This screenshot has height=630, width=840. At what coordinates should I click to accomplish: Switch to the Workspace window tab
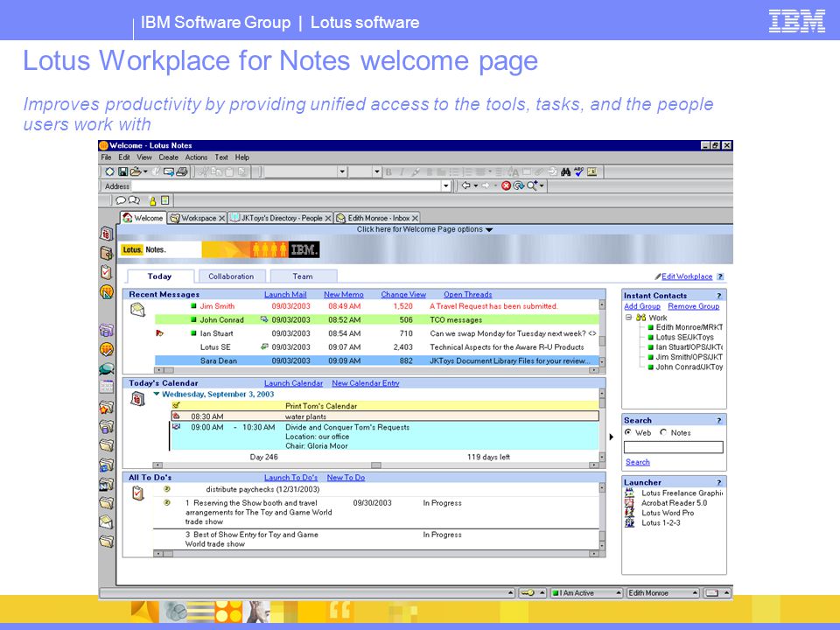pos(196,218)
